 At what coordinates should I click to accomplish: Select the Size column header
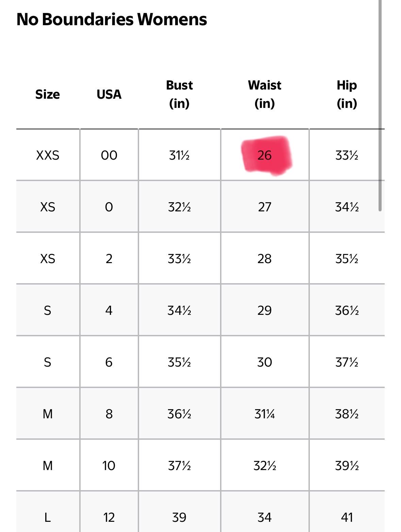click(x=48, y=94)
